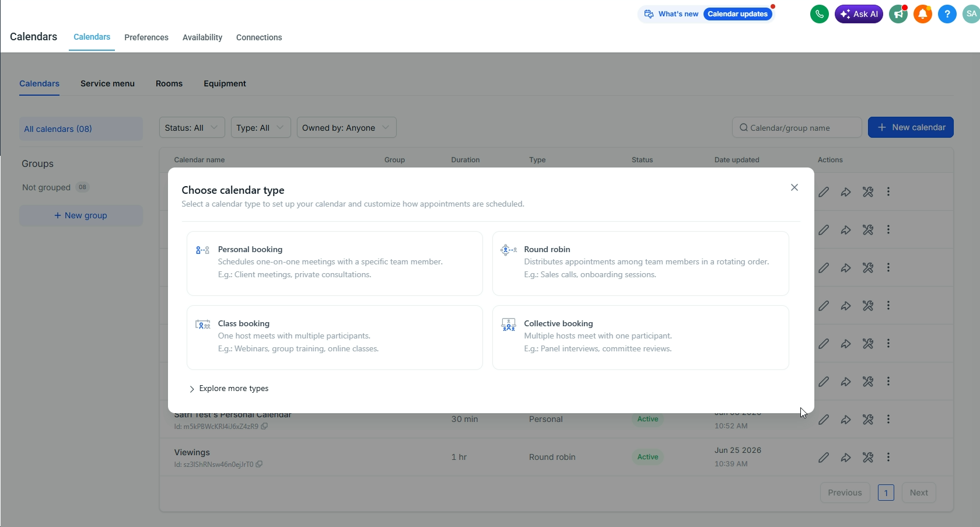Click the green phone dialer icon

(819, 14)
